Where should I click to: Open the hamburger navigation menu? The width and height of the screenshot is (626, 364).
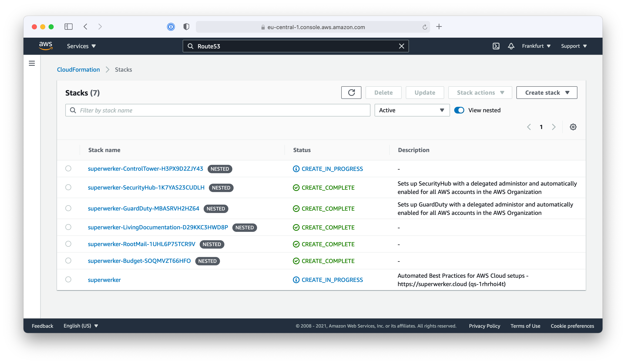point(32,63)
